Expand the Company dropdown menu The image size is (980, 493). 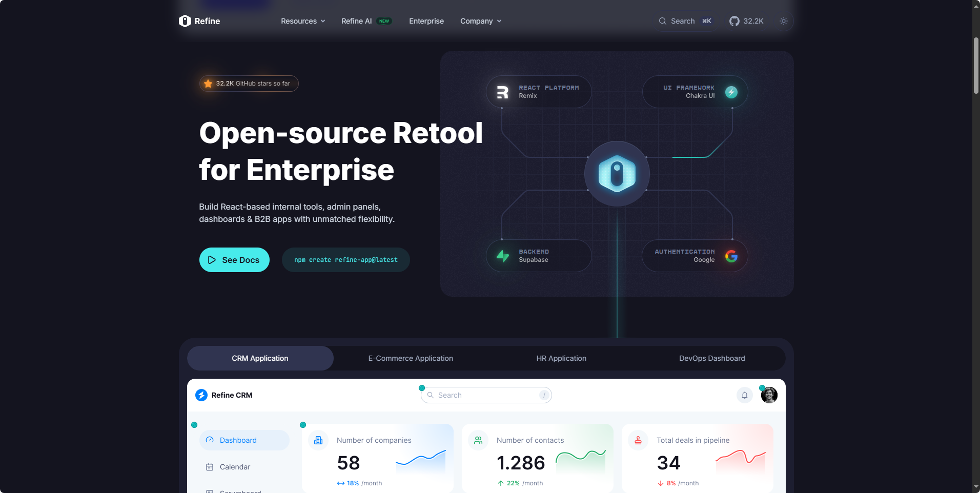(x=481, y=21)
